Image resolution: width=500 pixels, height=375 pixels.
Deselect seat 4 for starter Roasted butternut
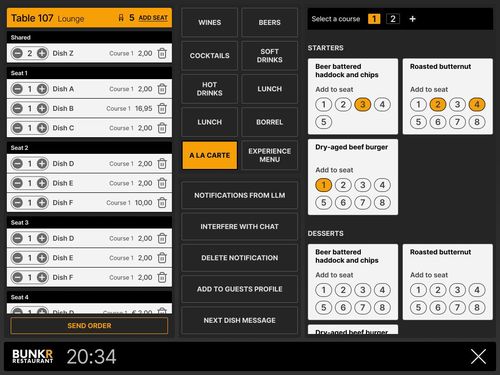click(x=477, y=105)
